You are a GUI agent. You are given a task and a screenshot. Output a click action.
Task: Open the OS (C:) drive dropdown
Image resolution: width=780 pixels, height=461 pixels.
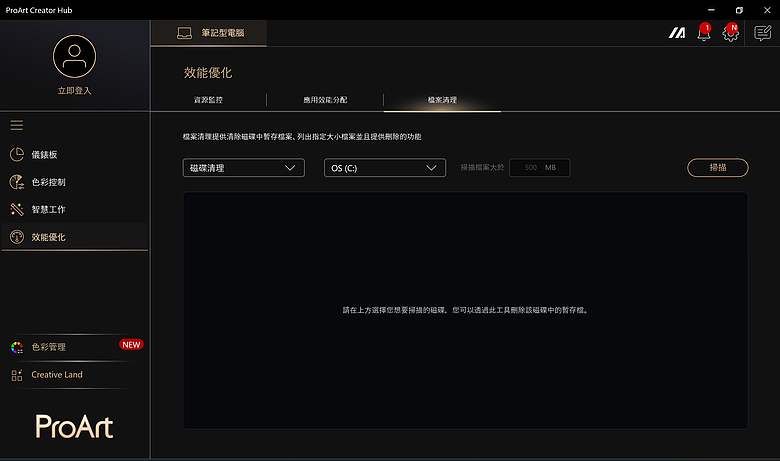click(385, 168)
